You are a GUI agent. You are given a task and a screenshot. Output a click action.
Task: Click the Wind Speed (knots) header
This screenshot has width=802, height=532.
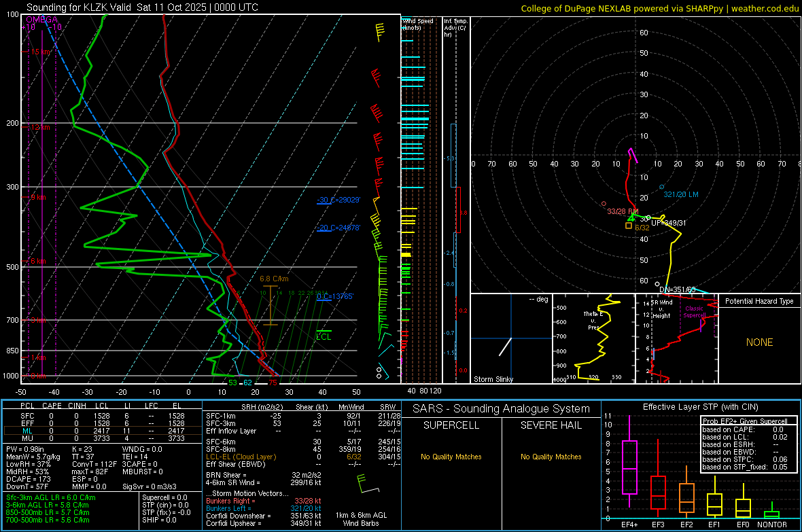coord(417,24)
